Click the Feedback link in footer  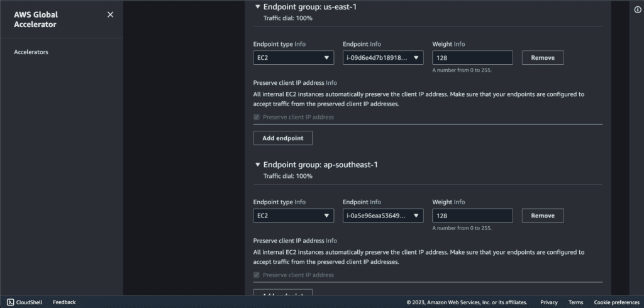[x=65, y=302]
